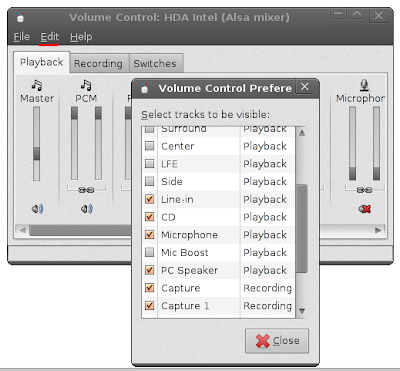Image resolution: width=400 pixels, height=371 pixels.
Task: Click the Master channel label
Action: (x=37, y=98)
